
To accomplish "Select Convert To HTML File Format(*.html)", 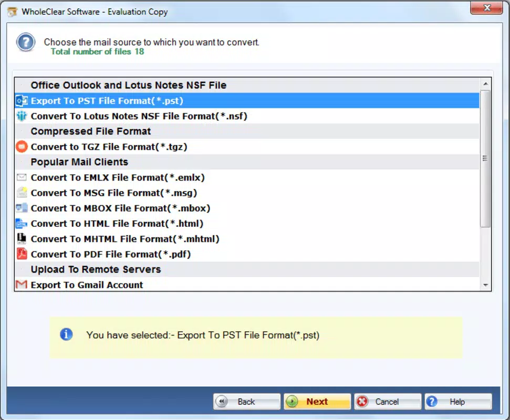I will (x=247, y=223).
